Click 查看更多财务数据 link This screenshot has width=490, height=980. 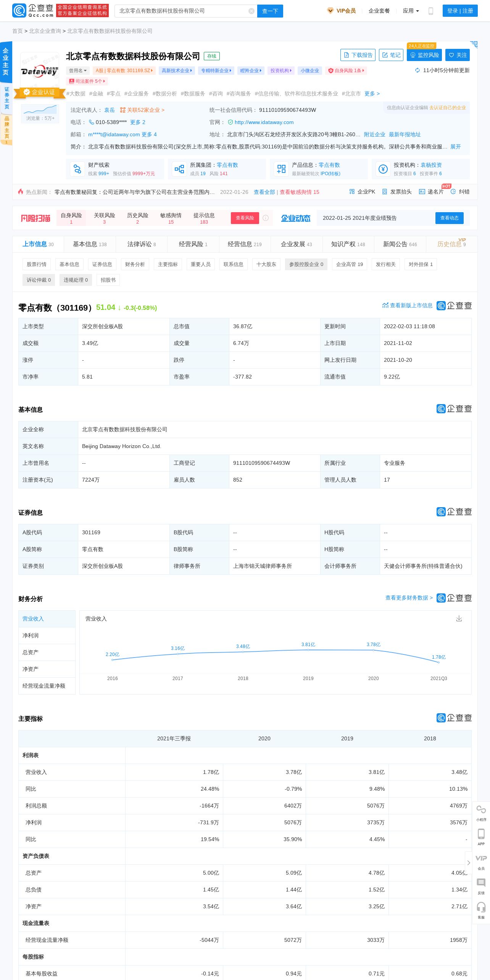409,598
